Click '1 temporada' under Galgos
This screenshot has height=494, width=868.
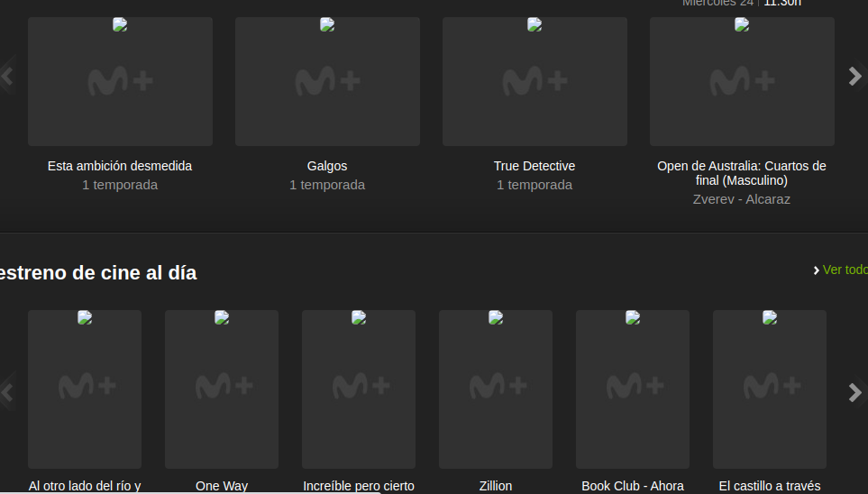pyautogui.click(x=327, y=185)
